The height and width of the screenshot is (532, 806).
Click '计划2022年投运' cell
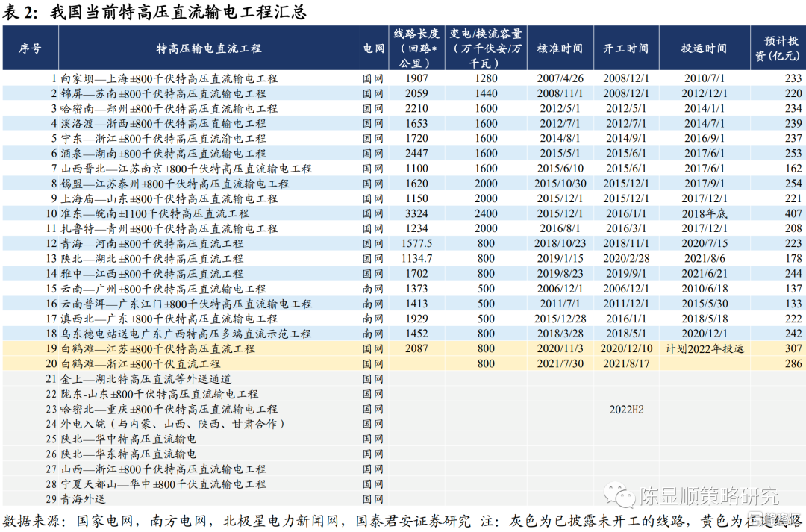click(x=705, y=348)
